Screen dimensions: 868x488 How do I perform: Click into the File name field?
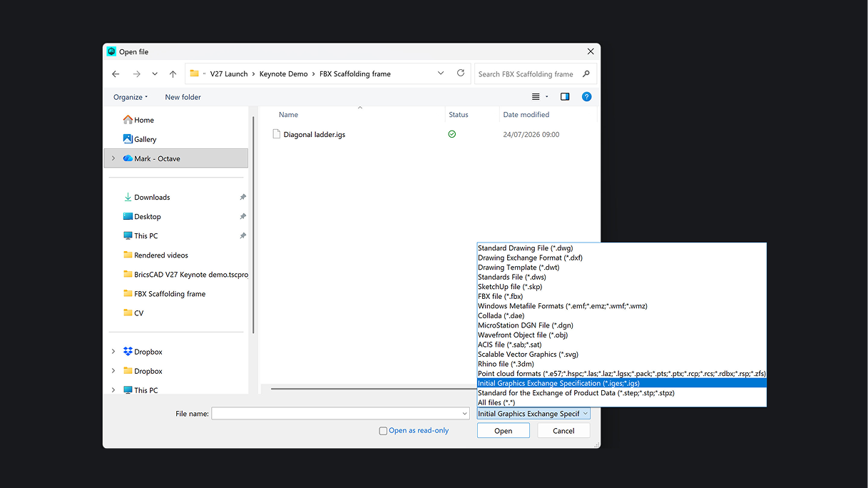337,414
